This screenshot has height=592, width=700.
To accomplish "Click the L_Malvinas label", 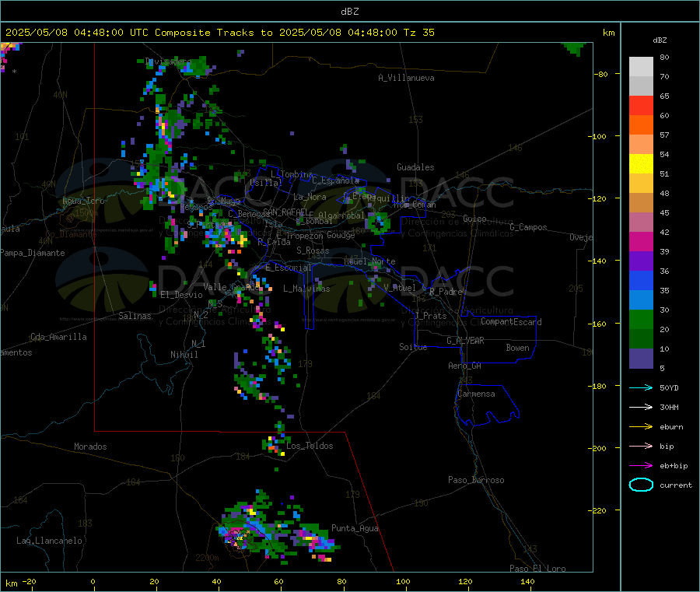I will point(306,289).
